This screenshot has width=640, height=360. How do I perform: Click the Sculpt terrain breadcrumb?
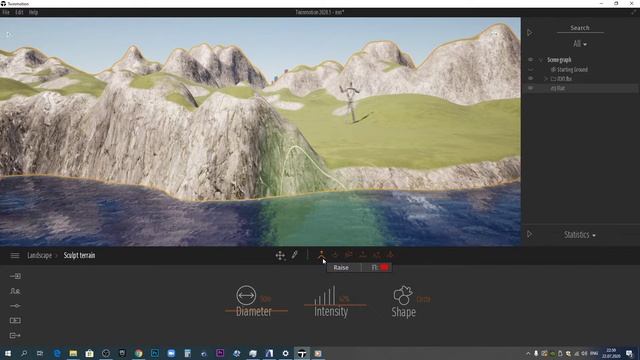pos(79,256)
